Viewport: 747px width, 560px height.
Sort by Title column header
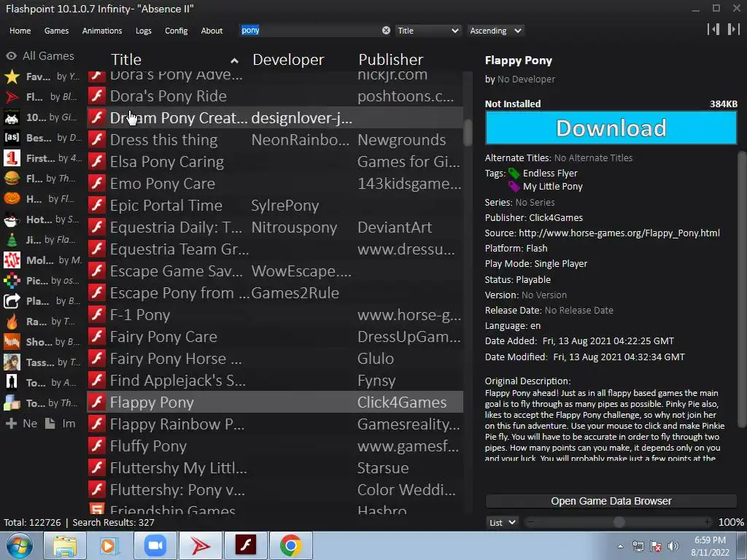tap(126, 60)
